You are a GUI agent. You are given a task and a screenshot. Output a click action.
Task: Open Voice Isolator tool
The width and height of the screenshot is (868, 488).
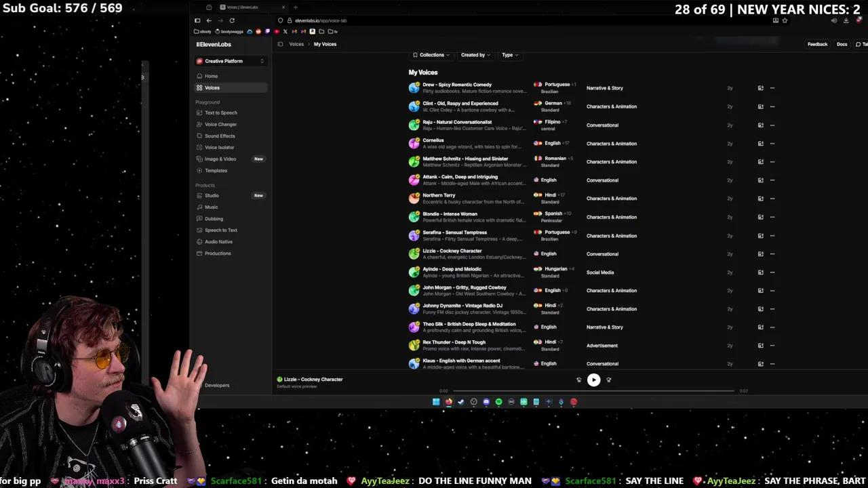coord(230,147)
